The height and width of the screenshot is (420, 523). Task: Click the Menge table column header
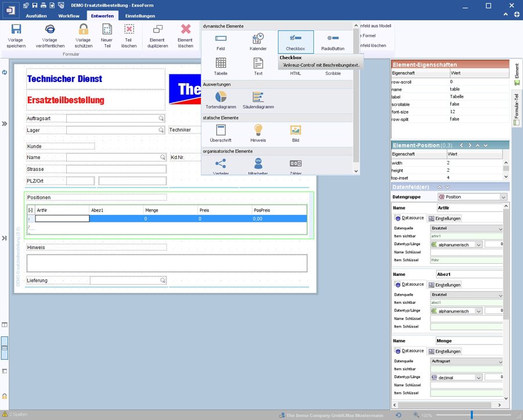170,210
